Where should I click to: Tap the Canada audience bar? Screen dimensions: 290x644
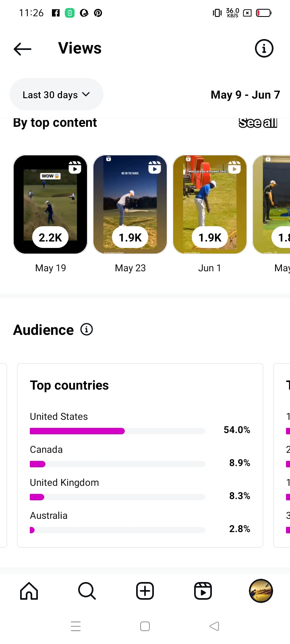point(117,464)
